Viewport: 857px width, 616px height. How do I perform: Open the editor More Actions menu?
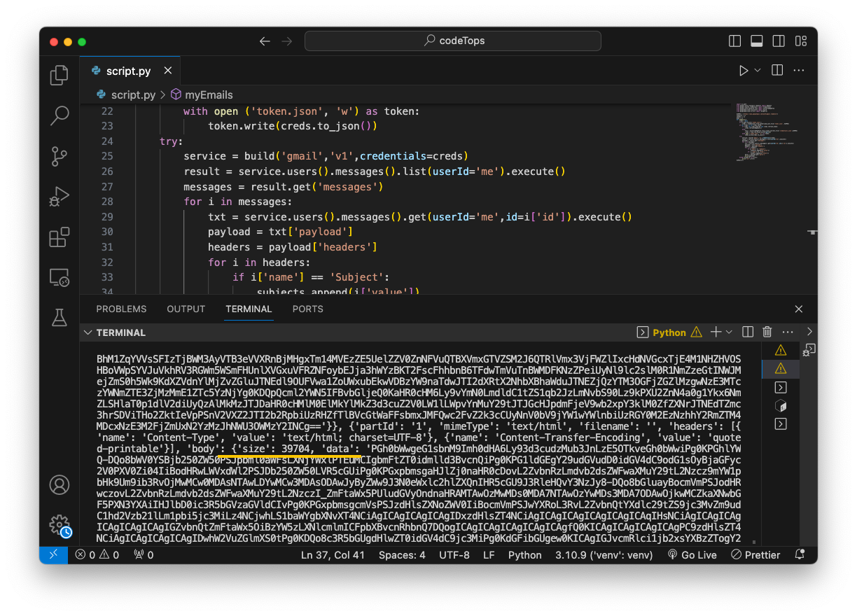click(x=799, y=71)
